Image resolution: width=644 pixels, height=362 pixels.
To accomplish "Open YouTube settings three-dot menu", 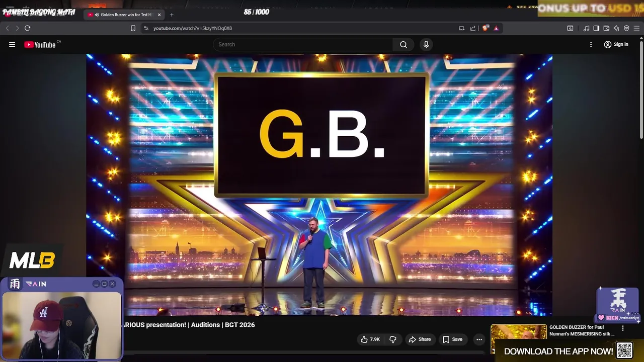I will click(x=591, y=45).
